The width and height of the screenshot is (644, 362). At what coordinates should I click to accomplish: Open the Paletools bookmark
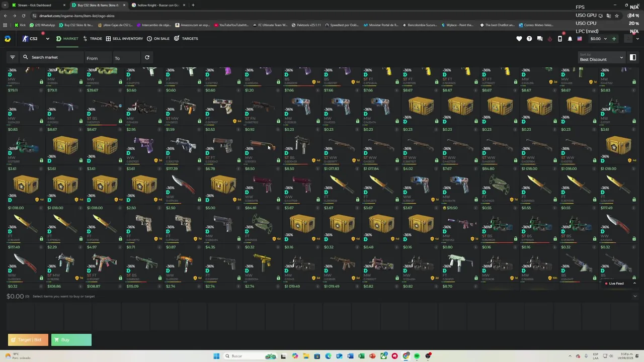[306, 25]
